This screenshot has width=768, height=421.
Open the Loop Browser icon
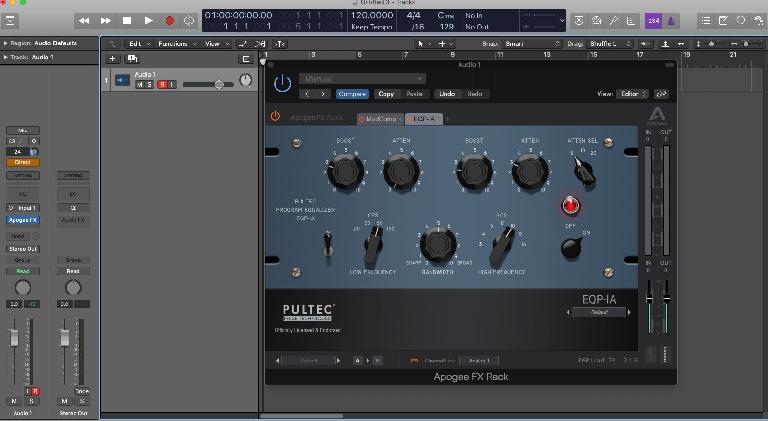(x=741, y=21)
